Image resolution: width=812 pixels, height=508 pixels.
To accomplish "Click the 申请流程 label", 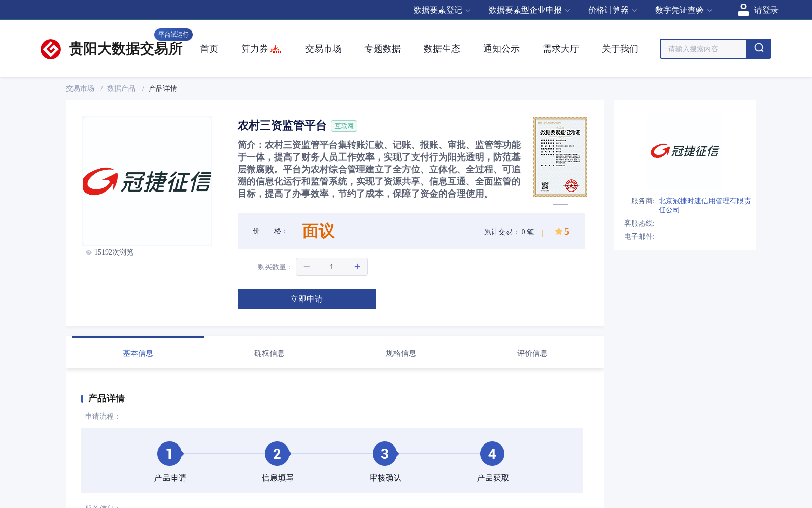I will (103, 416).
